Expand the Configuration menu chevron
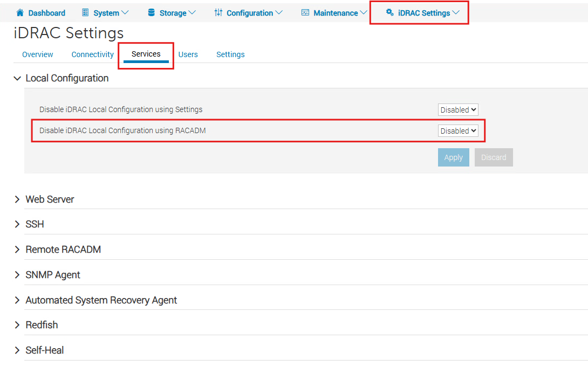 tap(278, 13)
